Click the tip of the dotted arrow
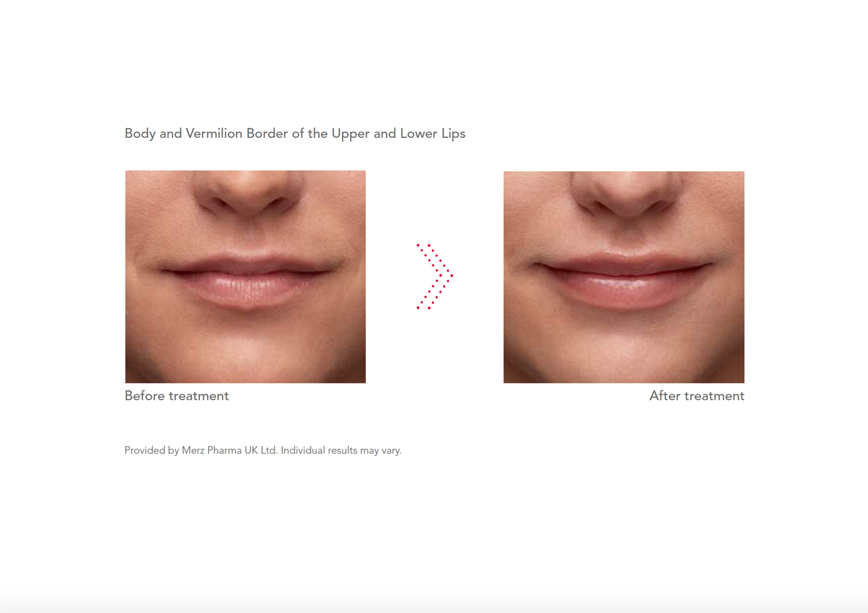Image resolution: width=868 pixels, height=613 pixels. pos(451,275)
